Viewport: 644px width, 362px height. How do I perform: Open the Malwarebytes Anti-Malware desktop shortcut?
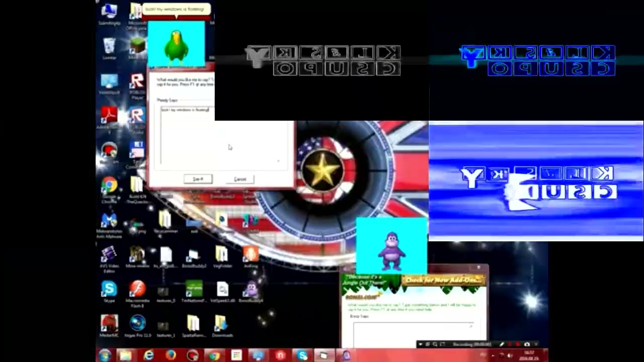point(109,225)
